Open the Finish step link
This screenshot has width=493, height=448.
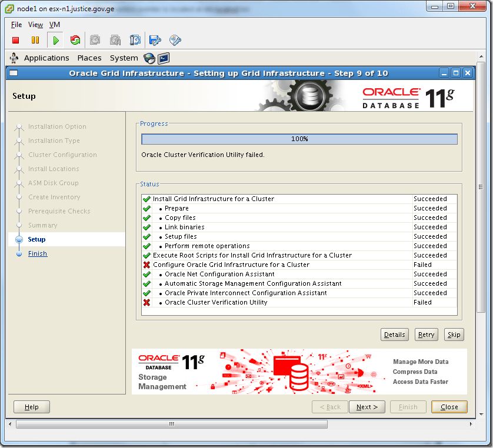coord(37,253)
